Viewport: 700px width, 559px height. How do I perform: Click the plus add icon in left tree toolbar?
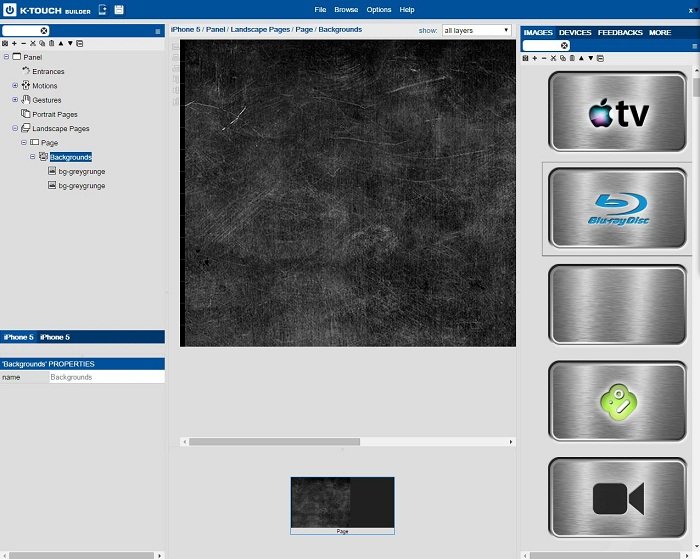[x=14, y=43]
